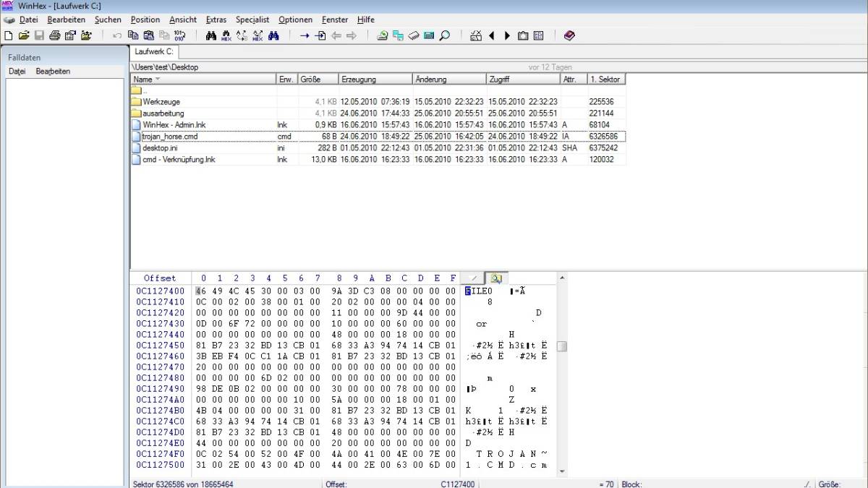The width and height of the screenshot is (868, 488).
Task: Select trojan_horse.cmd file
Action: [x=378, y=136]
